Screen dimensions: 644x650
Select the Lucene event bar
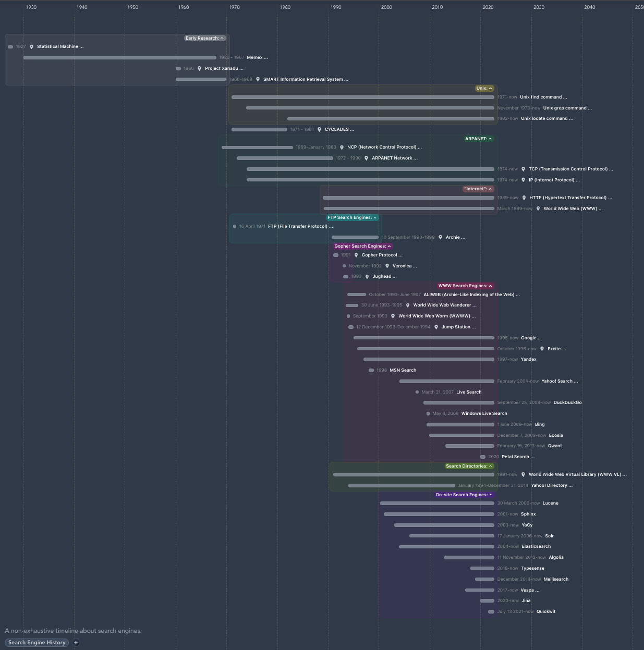[437, 504]
